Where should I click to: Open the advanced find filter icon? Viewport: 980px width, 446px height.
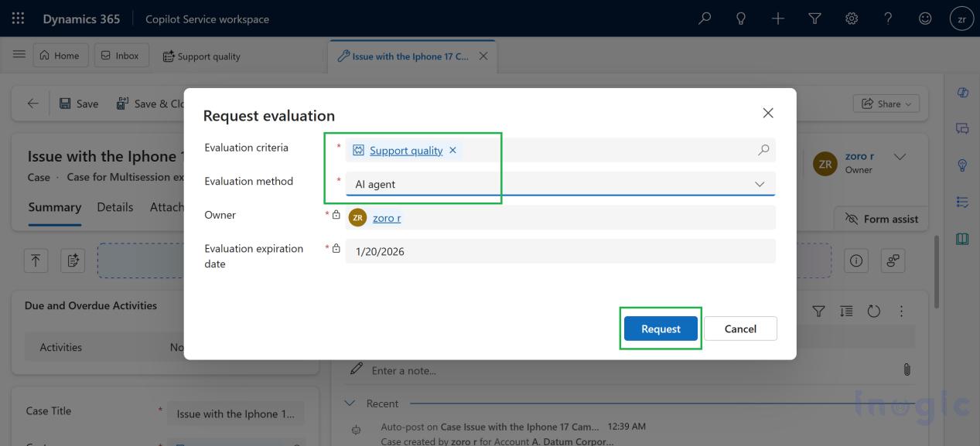(x=814, y=19)
